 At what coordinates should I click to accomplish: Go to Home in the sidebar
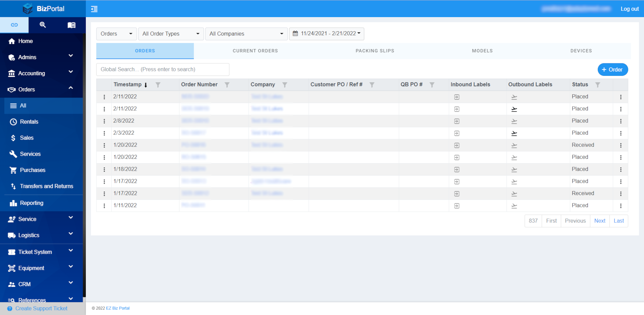tap(41, 41)
